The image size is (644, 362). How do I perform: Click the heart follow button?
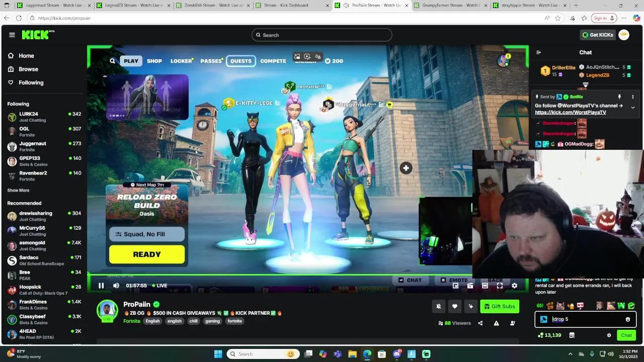[x=455, y=306]
